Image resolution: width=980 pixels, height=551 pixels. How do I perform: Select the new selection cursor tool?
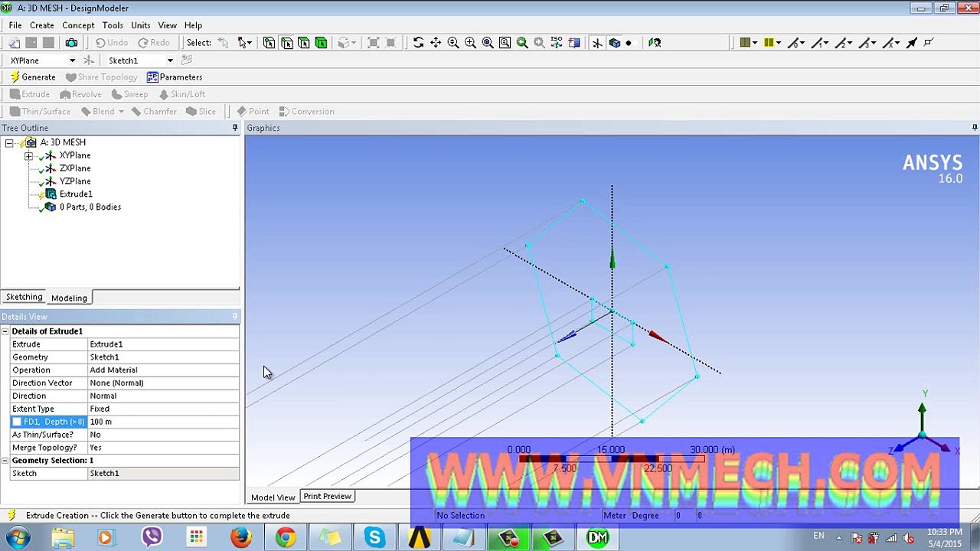(x=223, y=43)
